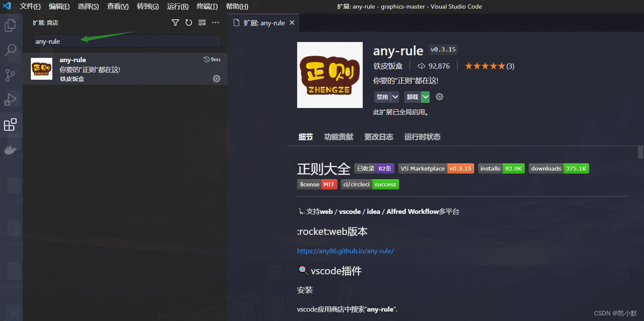This screenshot has height=321, width=644.
Task: Click the license MIT badge
Action: click(317, 184)
